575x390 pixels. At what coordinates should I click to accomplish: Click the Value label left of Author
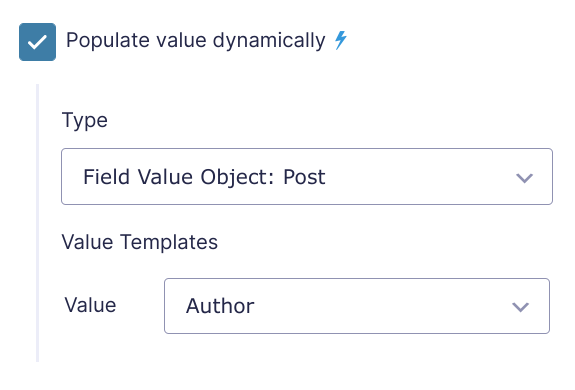pos(90,305)
